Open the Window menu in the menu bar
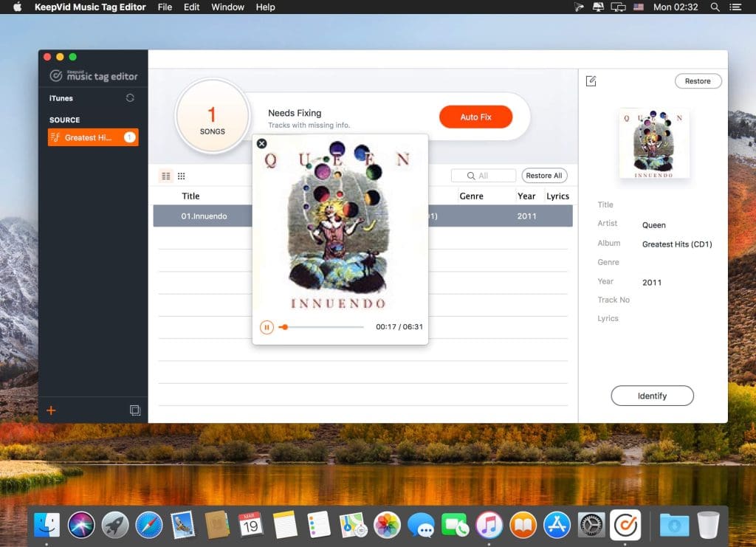This screenshot has width=756, height=547. pos(227,7)
